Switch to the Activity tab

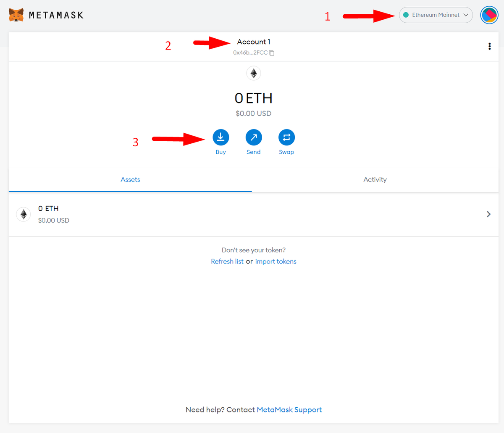[x=375, y=180]
